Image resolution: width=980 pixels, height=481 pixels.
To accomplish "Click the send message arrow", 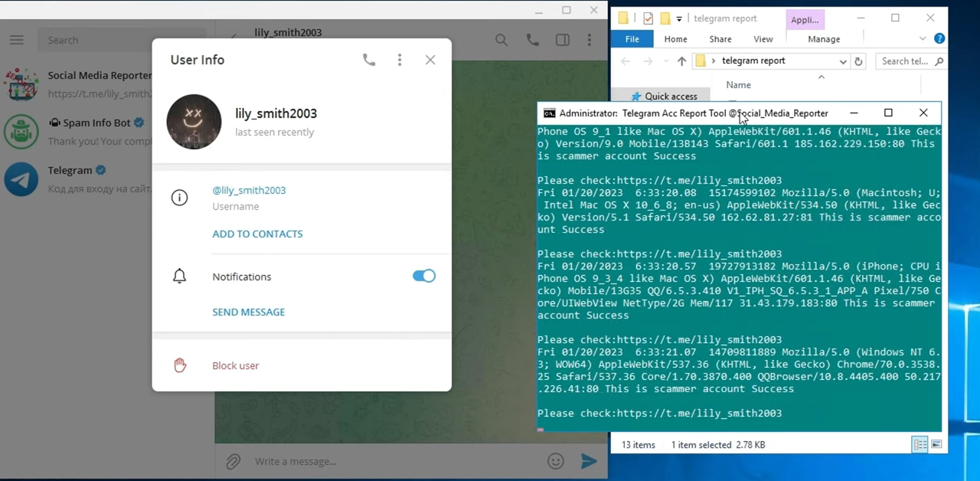I will click(589, 461).
